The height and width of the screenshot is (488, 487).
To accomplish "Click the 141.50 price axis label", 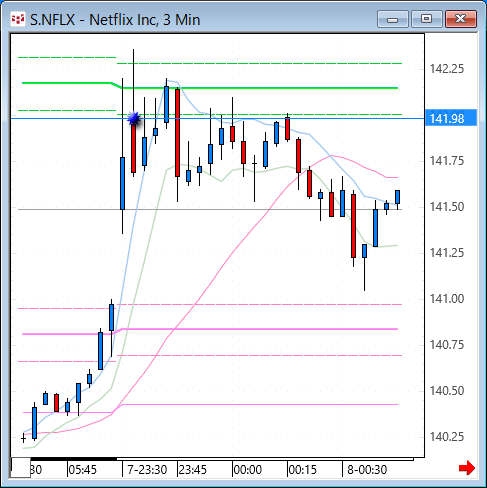I will [x=447, y=207].
